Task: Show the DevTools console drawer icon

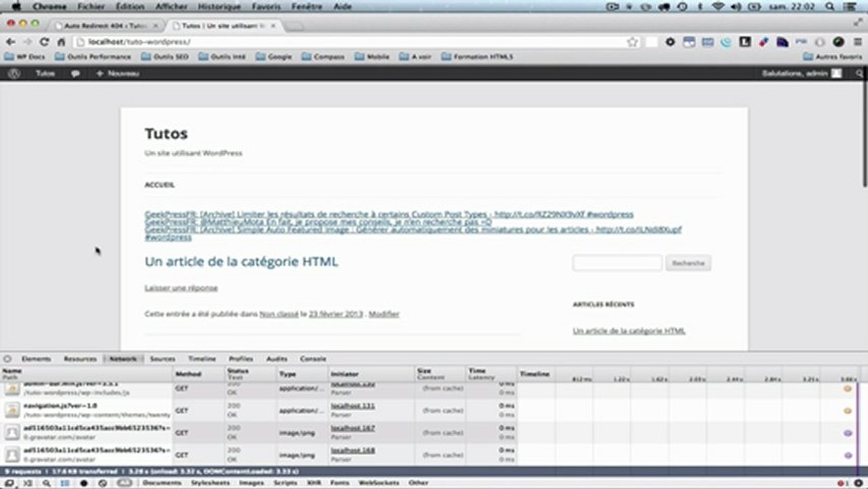Action: pos(27,483)
